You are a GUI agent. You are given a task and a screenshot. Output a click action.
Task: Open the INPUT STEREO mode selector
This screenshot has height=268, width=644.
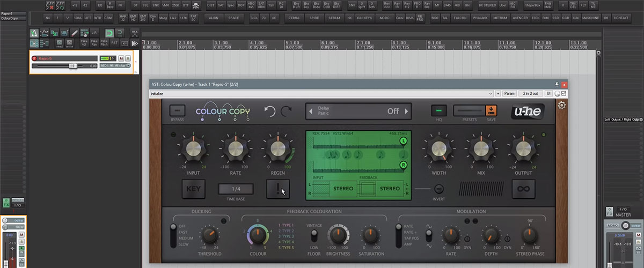pos(343,189)
